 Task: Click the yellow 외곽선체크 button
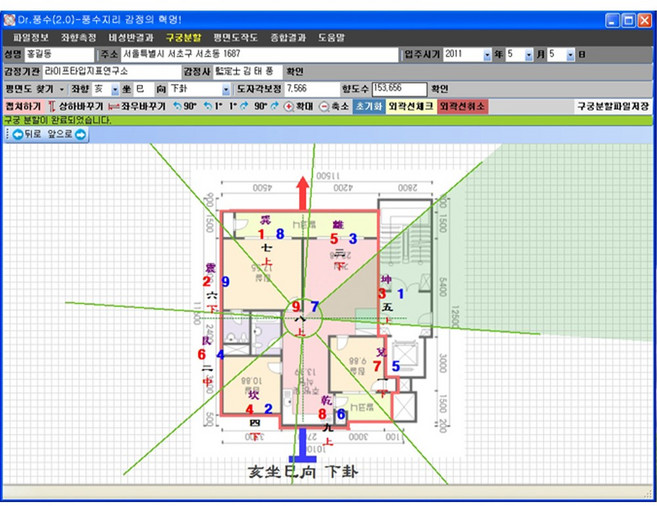(x=411, y=106)
